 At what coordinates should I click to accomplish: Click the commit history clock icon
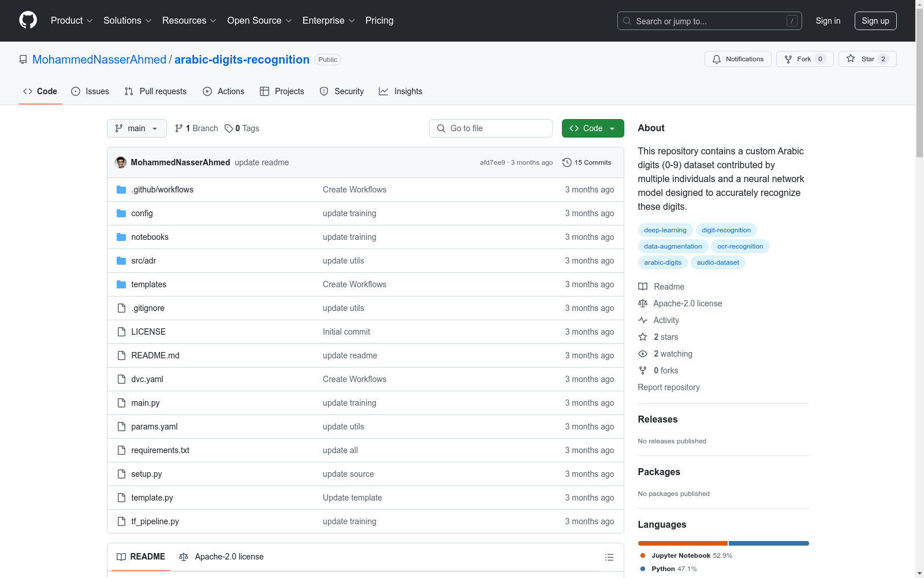[567, 162]
